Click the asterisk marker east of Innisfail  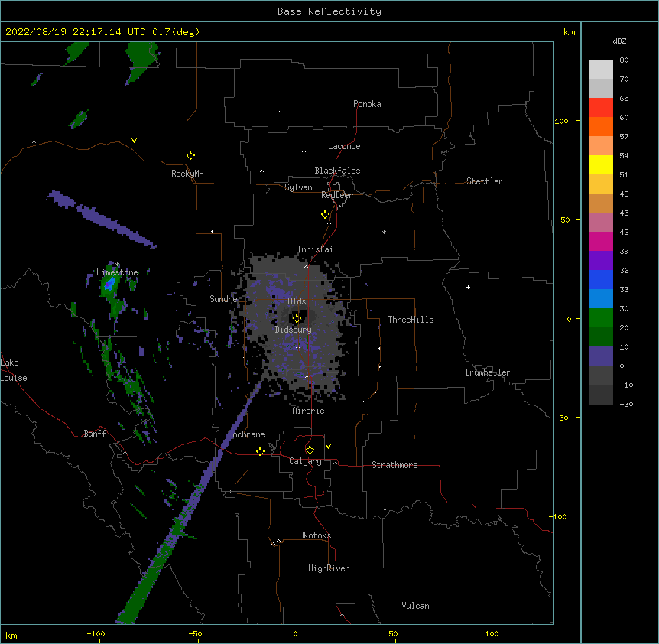(x=384, y=232)
